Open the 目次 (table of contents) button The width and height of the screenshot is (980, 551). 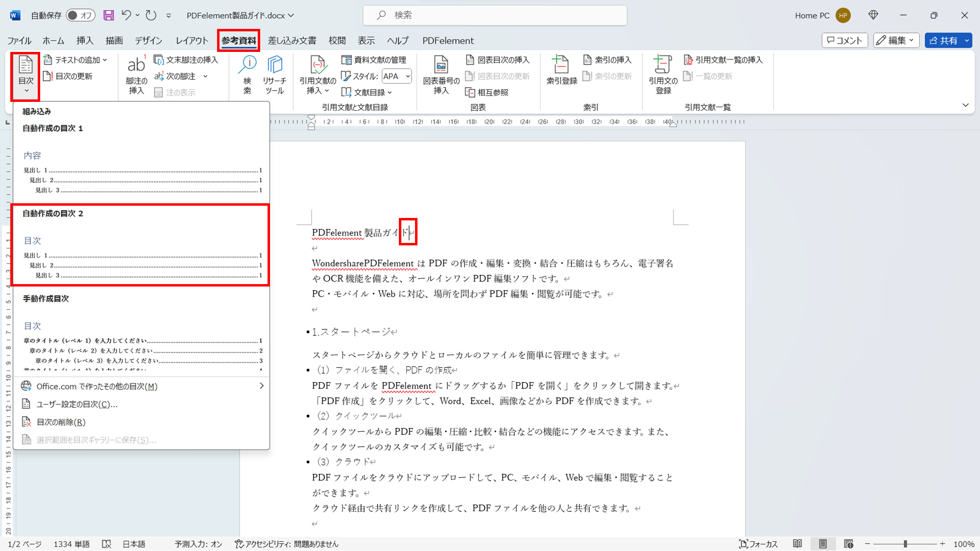pyautogui.click(x=25, y=76)
